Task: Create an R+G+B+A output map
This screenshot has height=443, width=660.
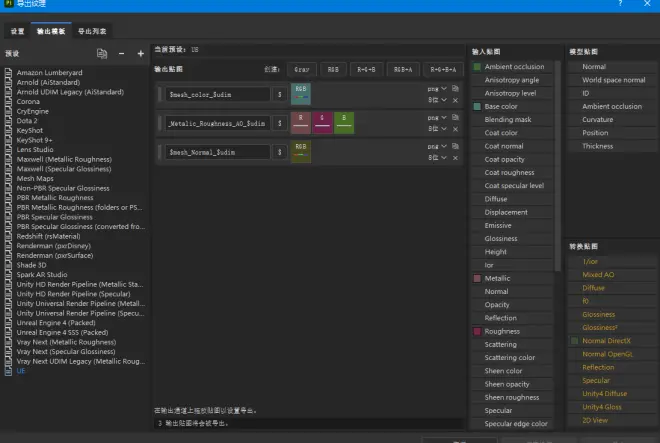Action: coord(443,69)
